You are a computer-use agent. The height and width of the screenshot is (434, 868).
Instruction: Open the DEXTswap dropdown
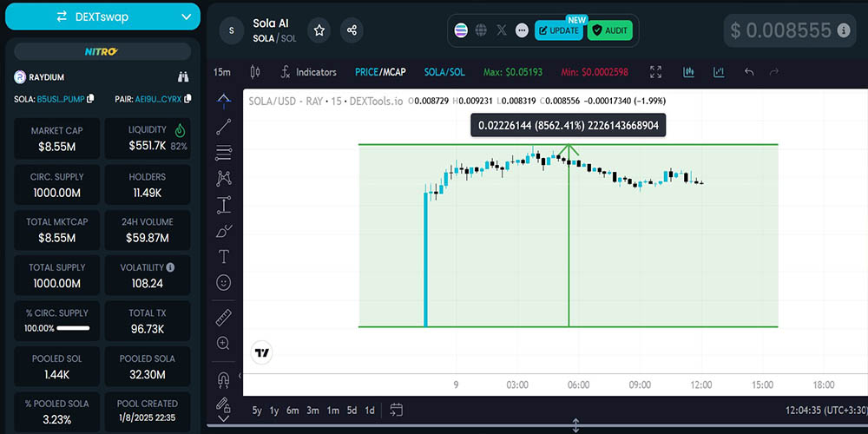click(102, 16)
